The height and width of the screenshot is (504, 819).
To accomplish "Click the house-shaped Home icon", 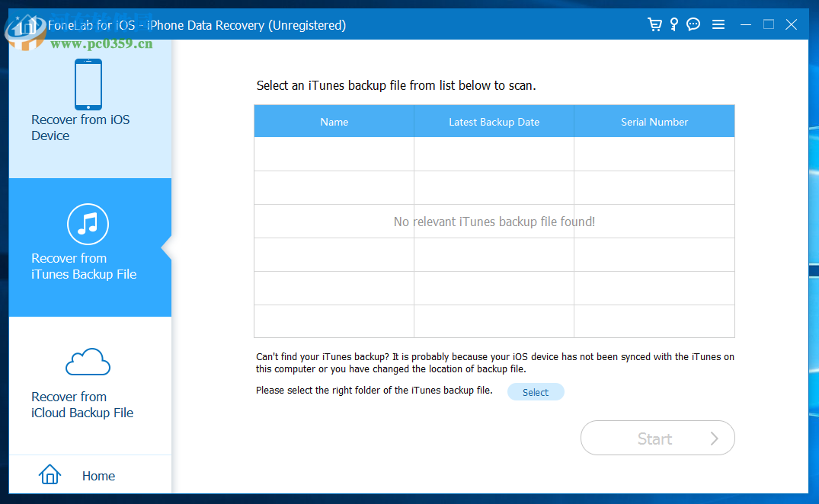I will click(50, 474).
